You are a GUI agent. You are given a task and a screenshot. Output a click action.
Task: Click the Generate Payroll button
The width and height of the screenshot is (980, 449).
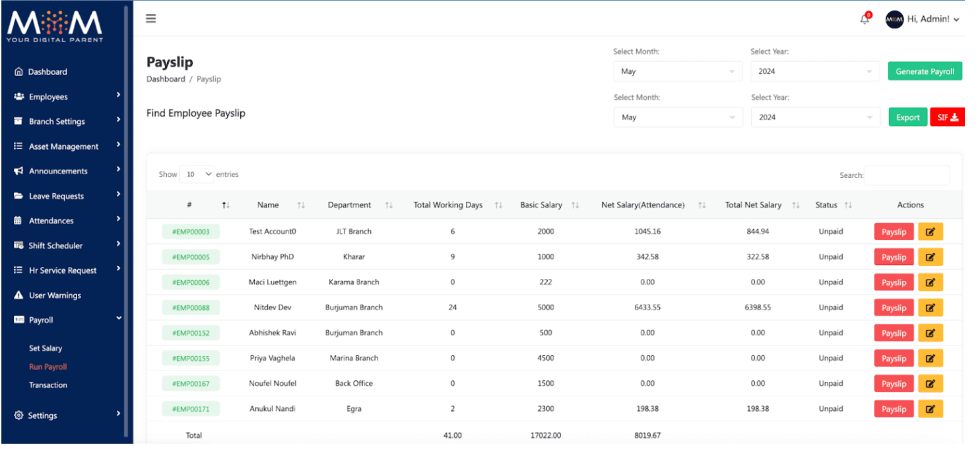(x=925, y=71)
